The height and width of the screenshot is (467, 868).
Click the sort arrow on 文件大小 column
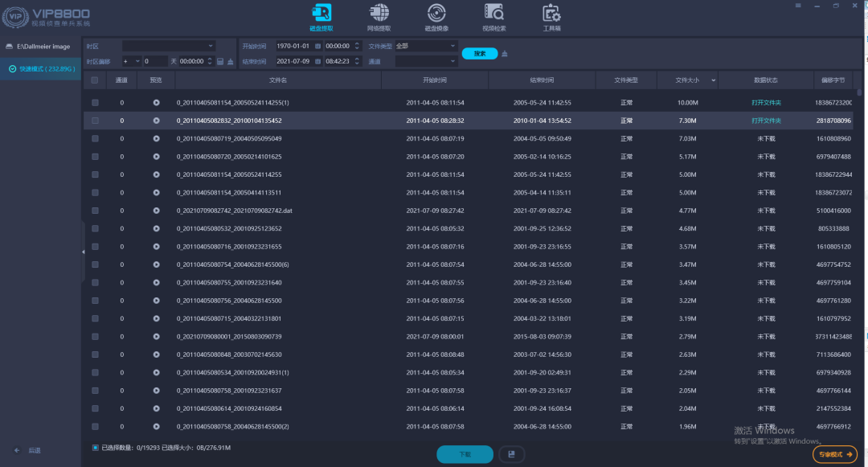[x=713, y=80]
